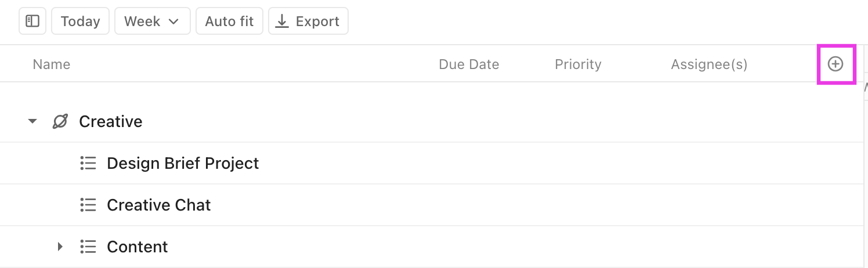Viewport: 868px width, 268px height.
Task: Click the Content list icon
Action: coord(88,247)
